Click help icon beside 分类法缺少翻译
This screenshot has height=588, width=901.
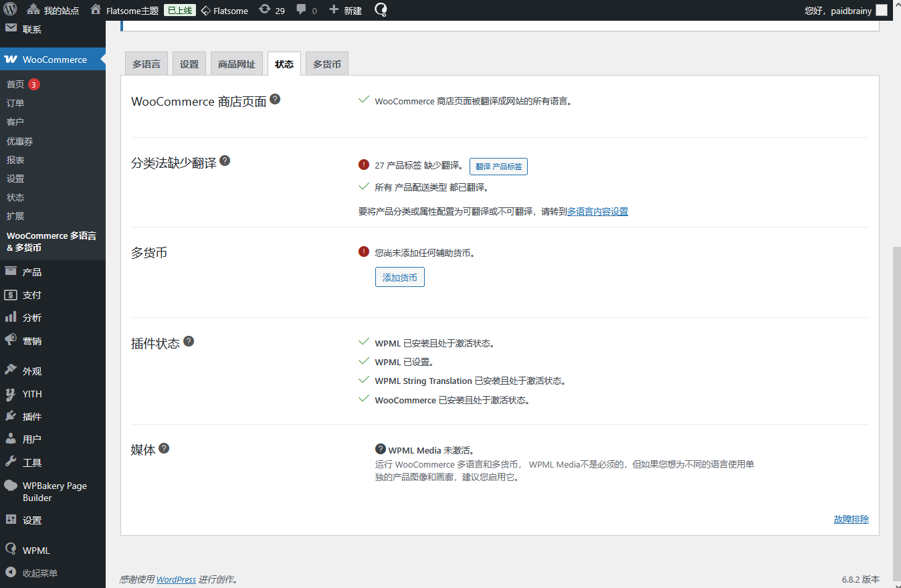[225, 161]
